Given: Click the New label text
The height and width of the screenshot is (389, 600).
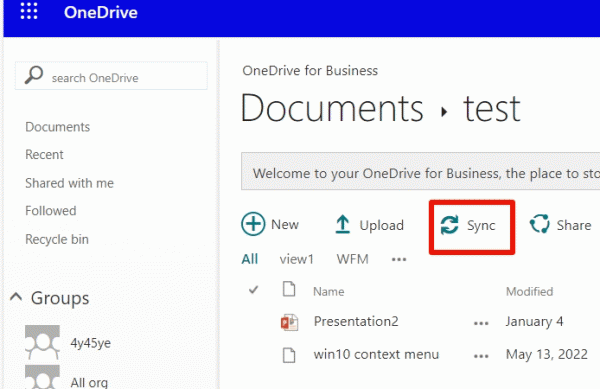Looking at the screenshot, I should pyautogui.click(x=285, y=225).
